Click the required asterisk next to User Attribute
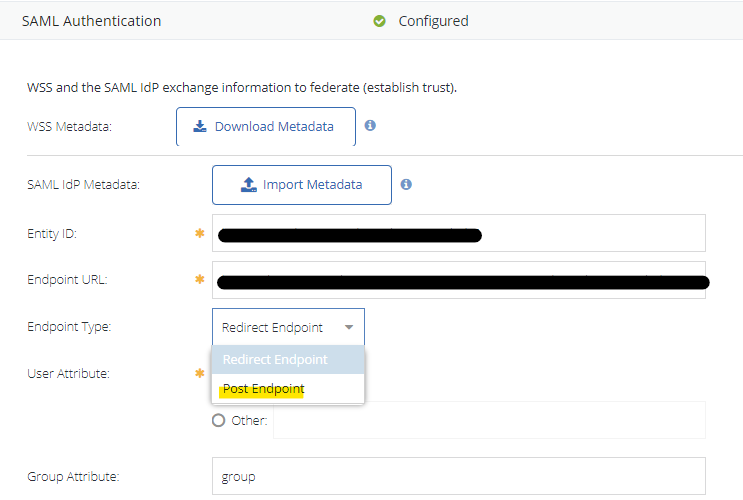 click(x=200, y=374)
